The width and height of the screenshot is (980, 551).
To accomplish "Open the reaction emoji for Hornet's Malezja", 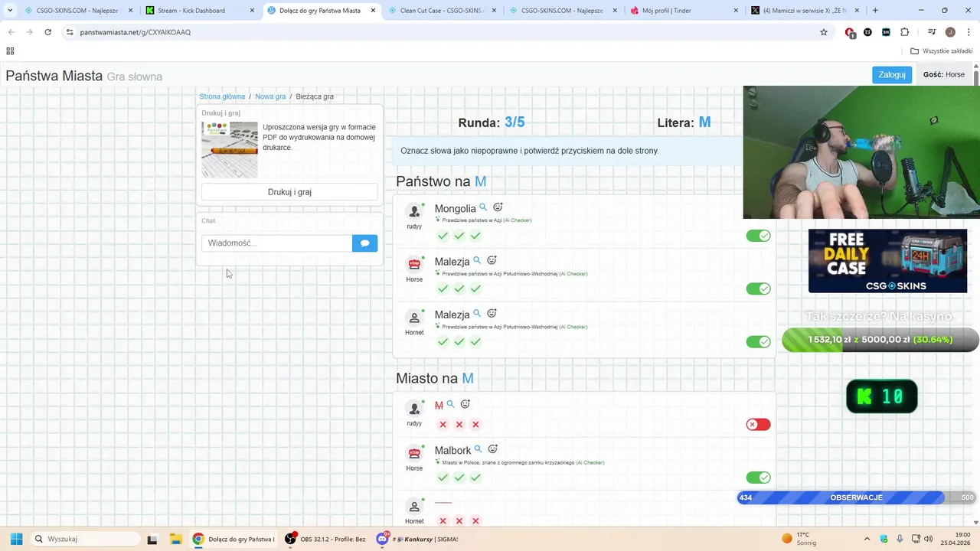I will [x=492, y=313].
